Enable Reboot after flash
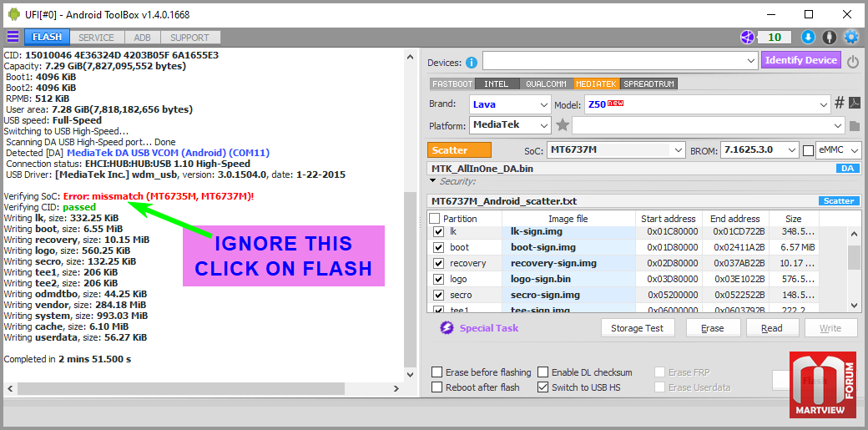The height and width of the screenshot is (430, 868). pos(437,387)
